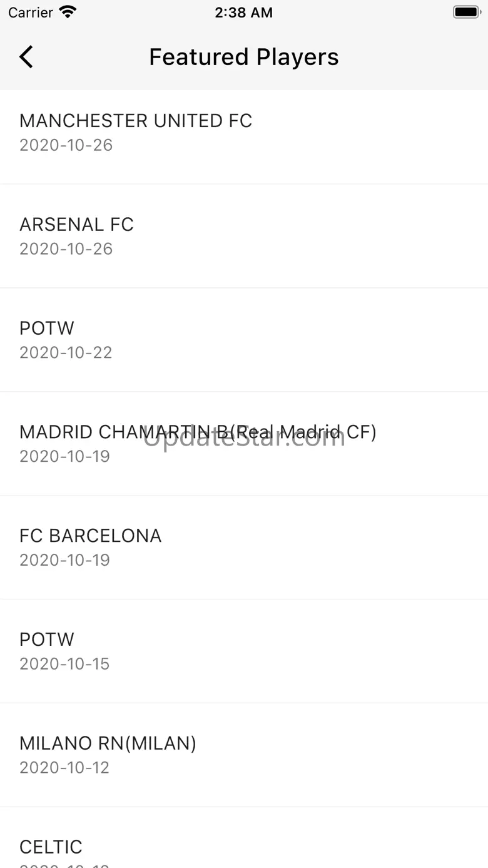The image size is (488, 868).
Task: Tap the 2:38 AM clock
Action: coord(243,13)
